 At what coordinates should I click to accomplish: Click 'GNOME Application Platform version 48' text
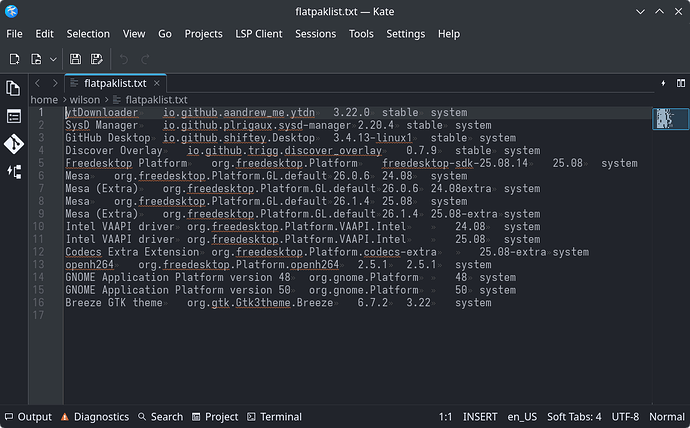coord(178,278)
